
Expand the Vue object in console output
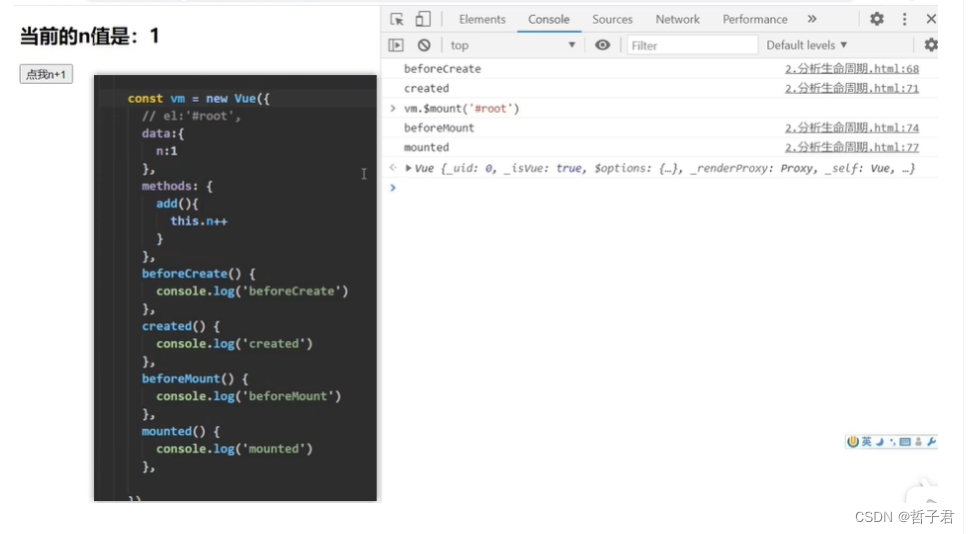(408, 168)
